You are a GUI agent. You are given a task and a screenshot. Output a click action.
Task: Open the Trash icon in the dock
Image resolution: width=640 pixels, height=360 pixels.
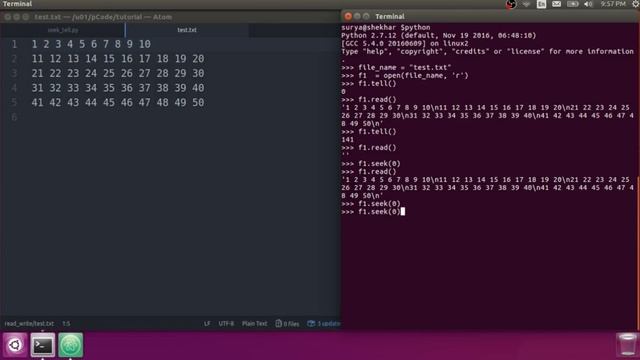pos(627,344)
